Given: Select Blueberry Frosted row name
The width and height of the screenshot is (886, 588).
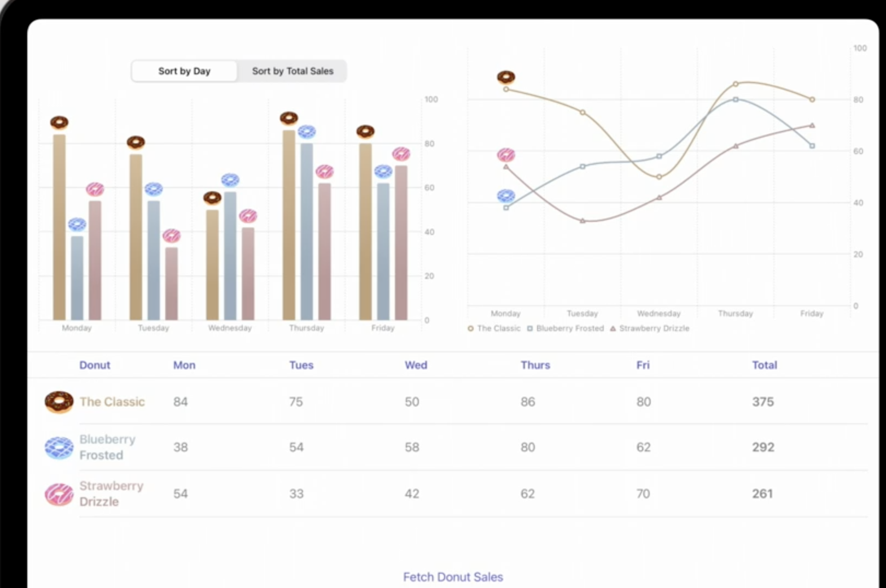Looking at the screenshot, I should (x=107, y=448).
